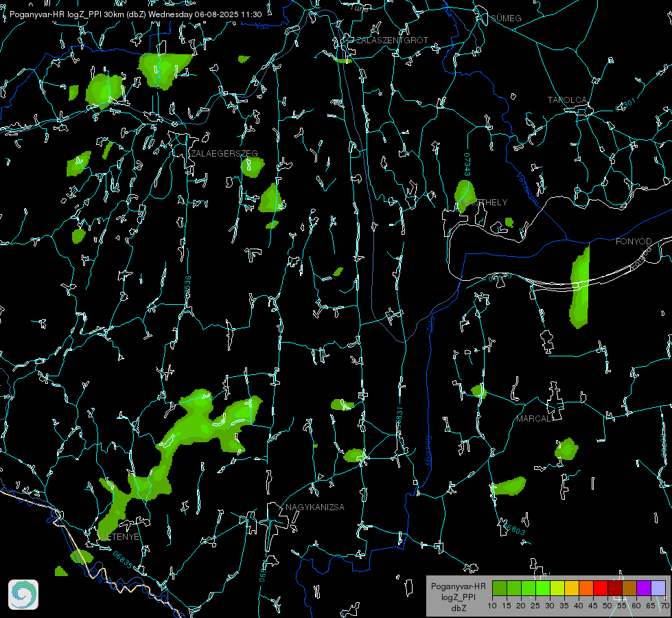Select the 25-30 dBZ bright green swatch
The height and width of the screenshot is (618, 672).
click(543, 588)
